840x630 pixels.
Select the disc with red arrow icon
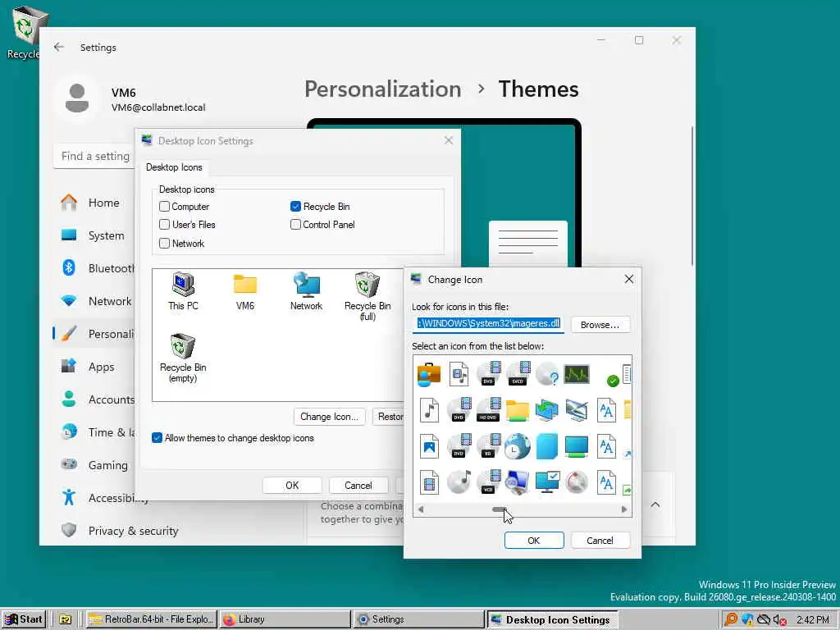point(577,482)
